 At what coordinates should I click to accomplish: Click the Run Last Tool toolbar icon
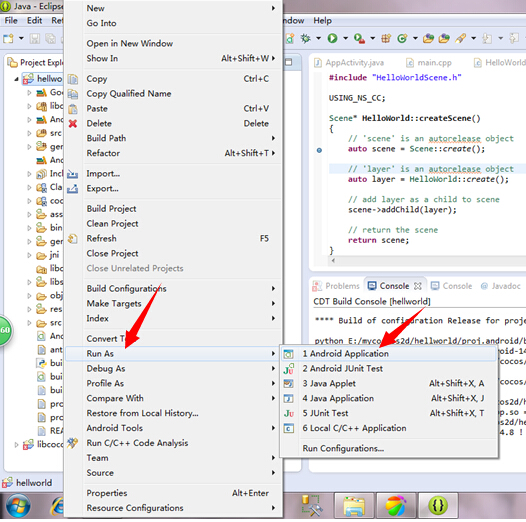359,39
